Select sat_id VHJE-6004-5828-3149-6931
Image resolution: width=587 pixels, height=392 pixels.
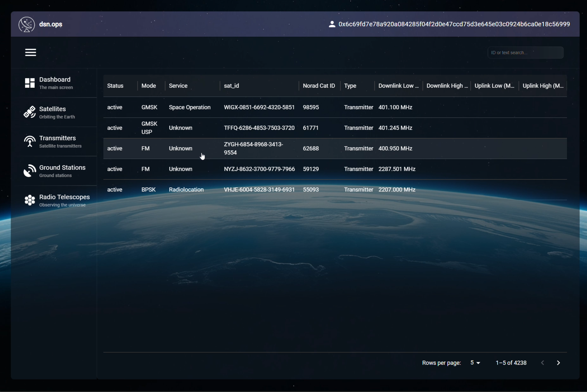click(259, 189)
